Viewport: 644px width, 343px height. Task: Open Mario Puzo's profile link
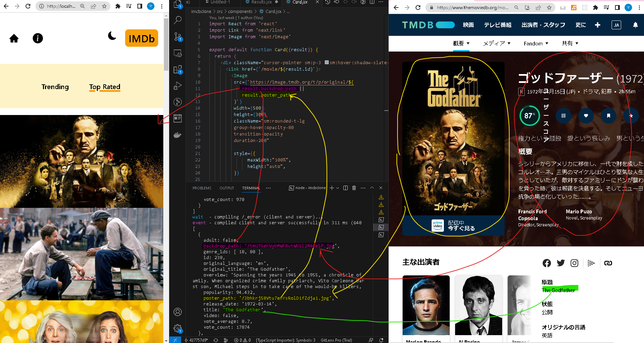579,212
